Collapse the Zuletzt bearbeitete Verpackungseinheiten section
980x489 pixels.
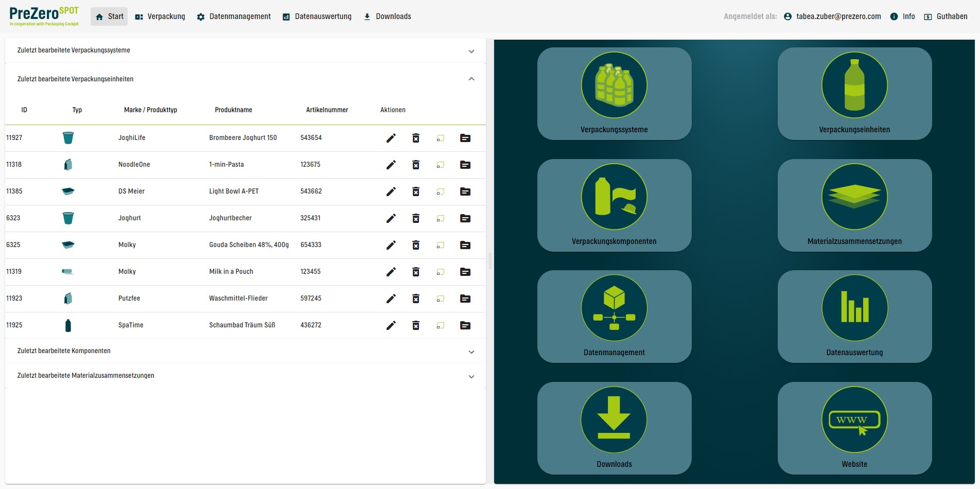coord(245,79)
